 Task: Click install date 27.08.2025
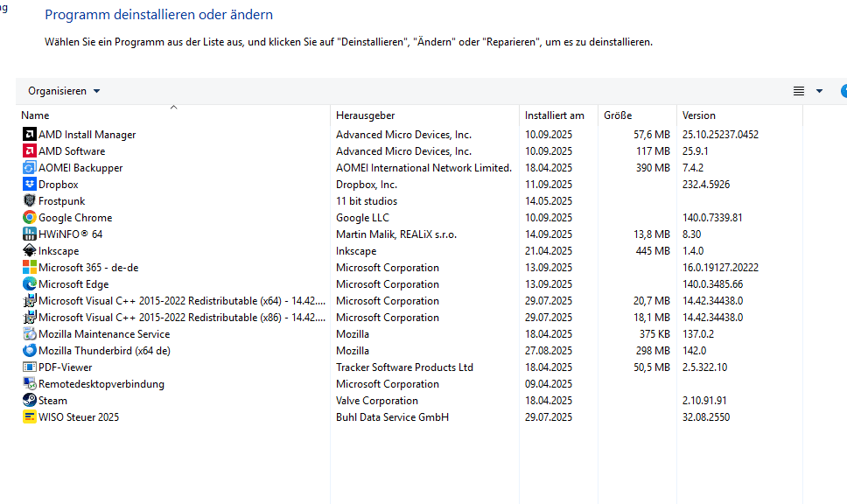(x=549, y=351)
